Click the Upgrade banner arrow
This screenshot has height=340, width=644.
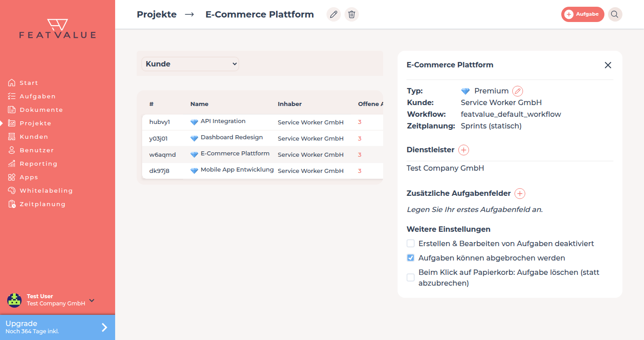(104, 327)
